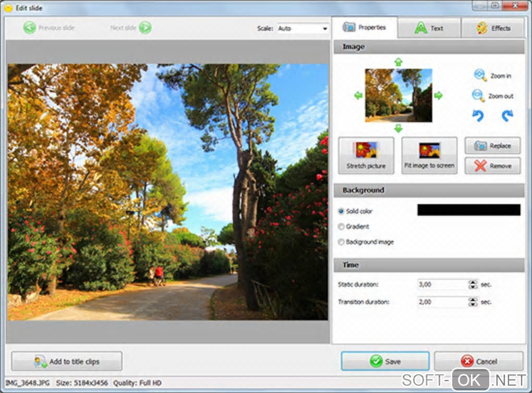The width and height of the screenshot is (532, 393).
Task: Click the Zoom out magnifier icon
Action: point(478,96)
